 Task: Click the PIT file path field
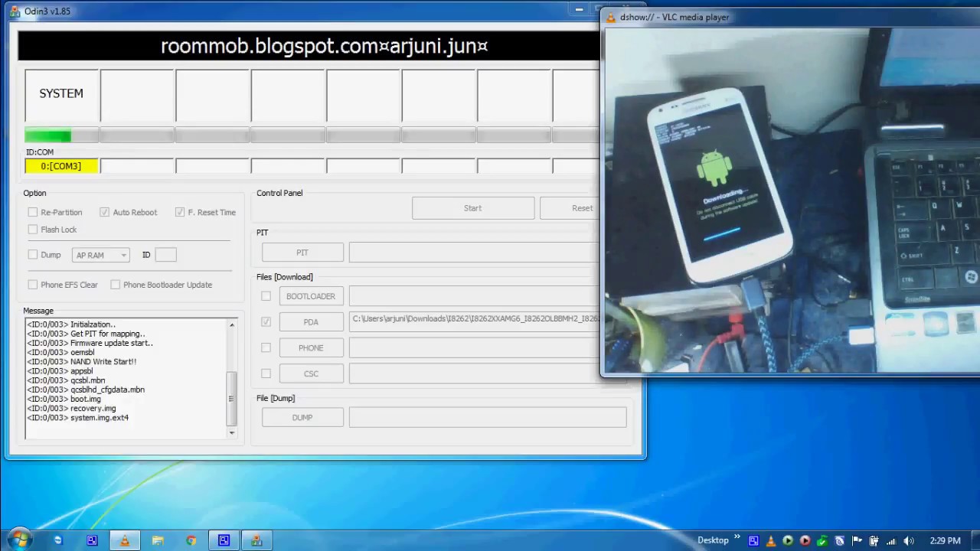[475, 253]
